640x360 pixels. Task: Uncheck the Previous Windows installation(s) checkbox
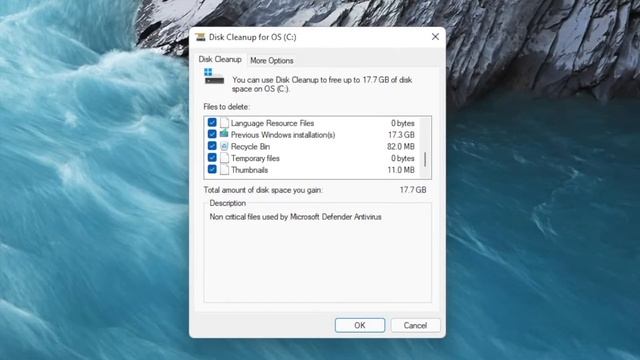click(212, 134)
